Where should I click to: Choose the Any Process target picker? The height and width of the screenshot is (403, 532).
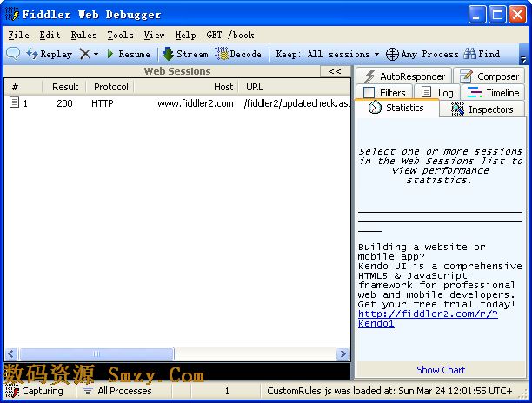click(x=422, y=54)
